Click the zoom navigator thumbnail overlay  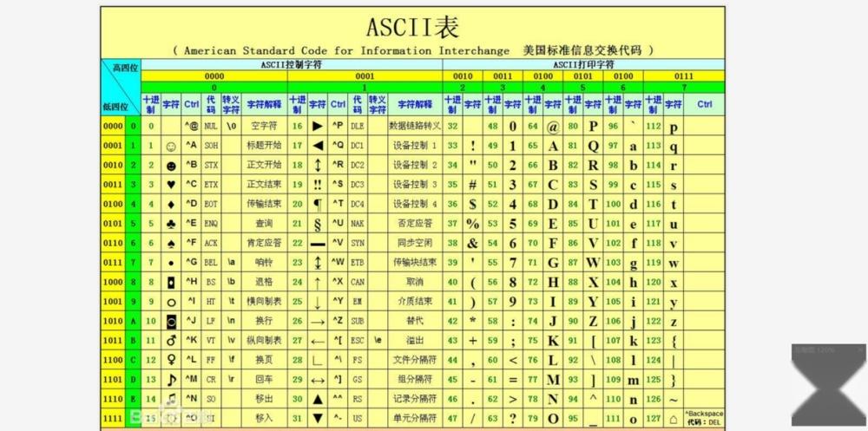[829, 384]
